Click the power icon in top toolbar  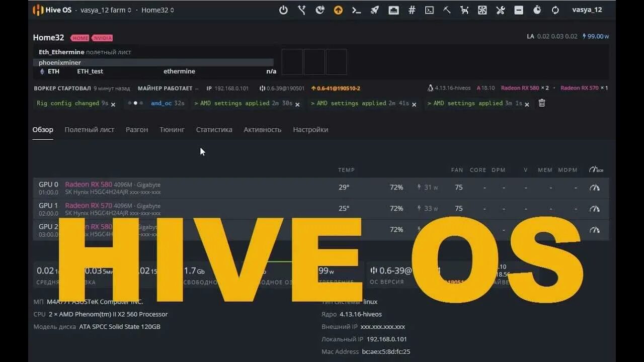point(284,10)
